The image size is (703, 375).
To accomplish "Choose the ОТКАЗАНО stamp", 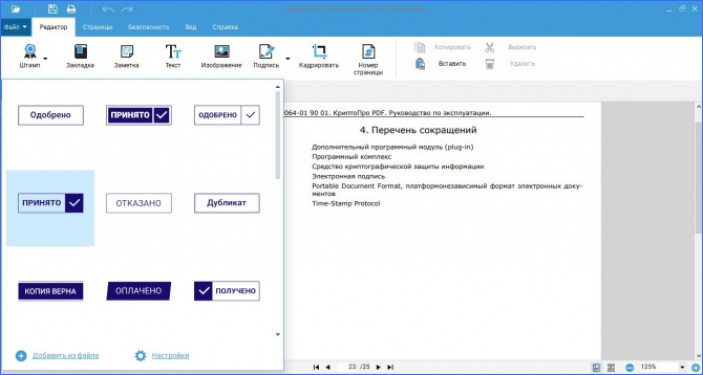I will click(139, 203).
